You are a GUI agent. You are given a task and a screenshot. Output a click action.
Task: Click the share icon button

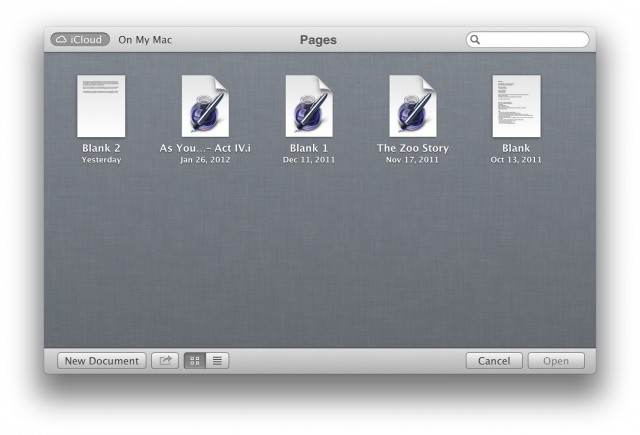click(164, 361)
